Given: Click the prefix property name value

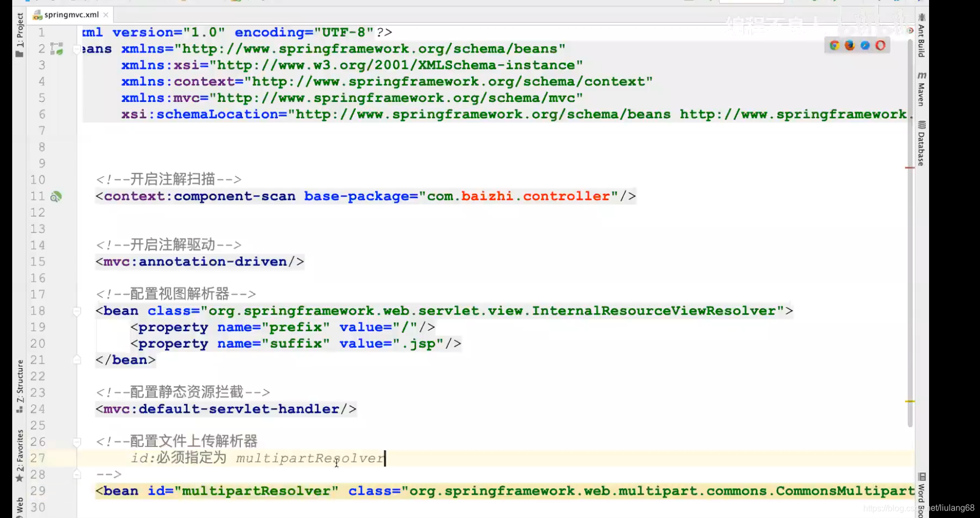Looking at the screenshot, I should [x=296, y=327].
